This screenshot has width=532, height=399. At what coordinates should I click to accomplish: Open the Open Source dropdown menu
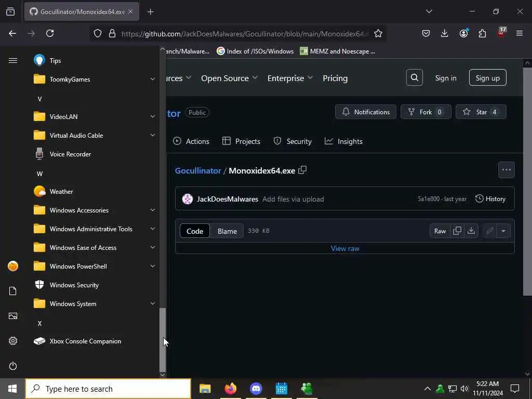click(x=229, y=78)
